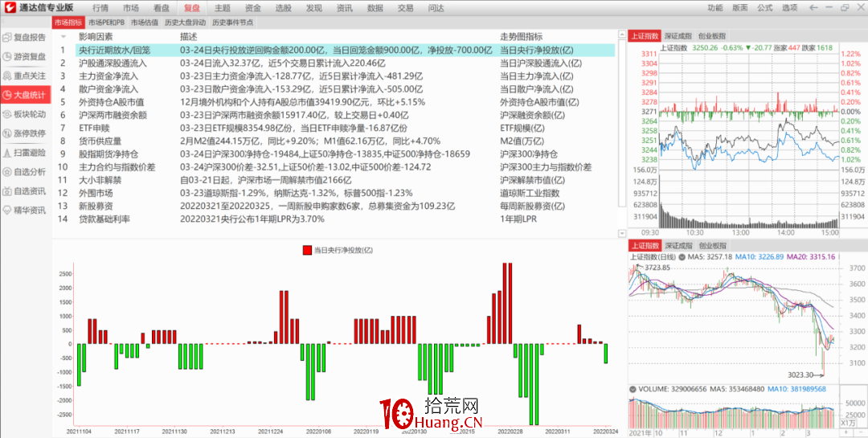The image size is (868, 438).
Task: Open the 选项 menu
Action: [790, 8]
